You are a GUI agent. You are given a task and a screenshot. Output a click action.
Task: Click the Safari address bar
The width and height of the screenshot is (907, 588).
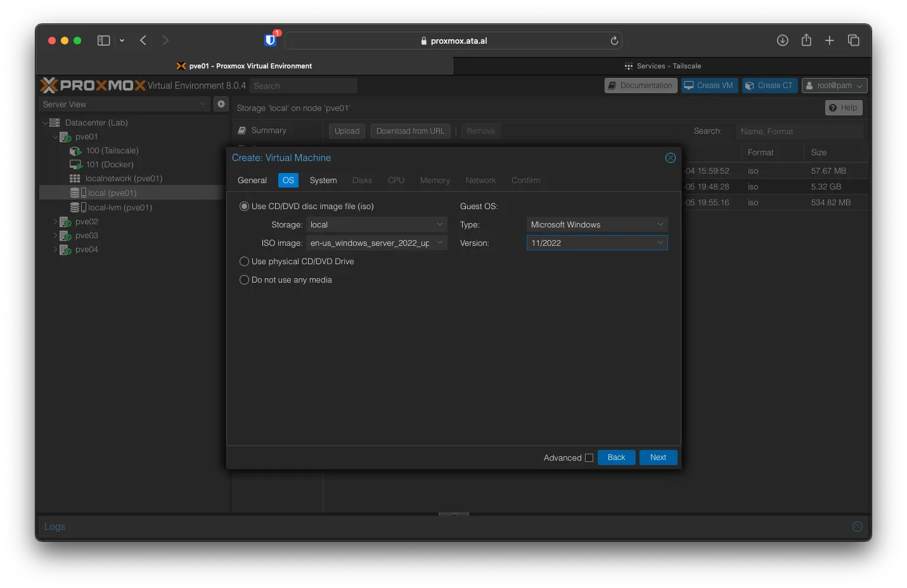pyautogui.click(x=453, y=41)
